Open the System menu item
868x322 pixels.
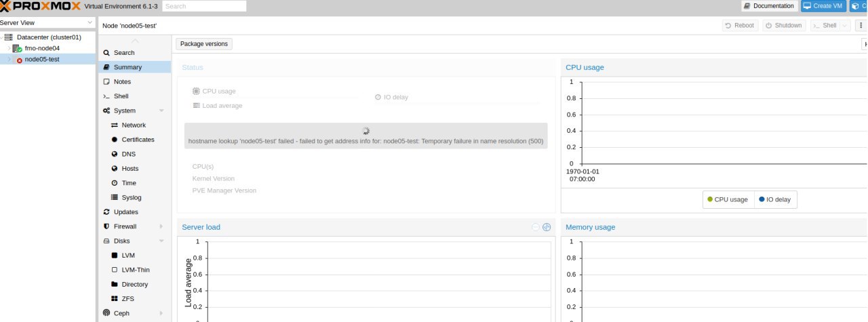[134, 110]
